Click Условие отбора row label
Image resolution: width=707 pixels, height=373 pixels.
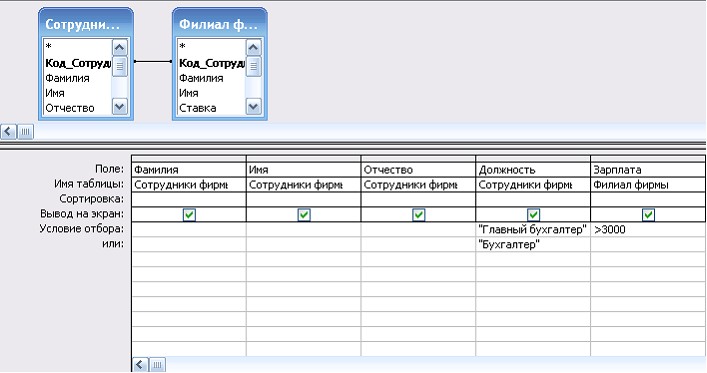coord(82,228)
